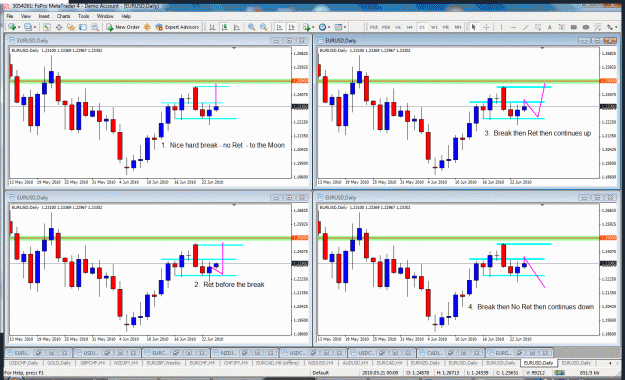The width and height of the screenshot is (625, 380).
Task: Open the Window menu
Action: click(105, 16)
